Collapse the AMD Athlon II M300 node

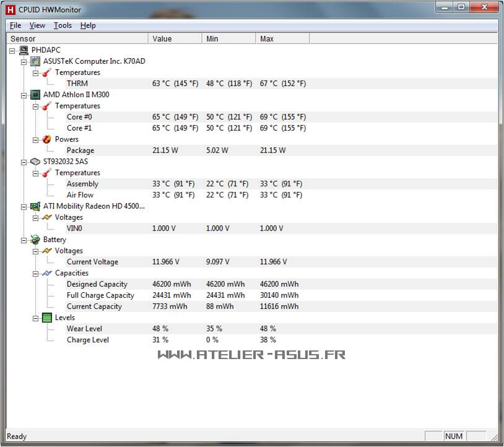pos(24,95)
